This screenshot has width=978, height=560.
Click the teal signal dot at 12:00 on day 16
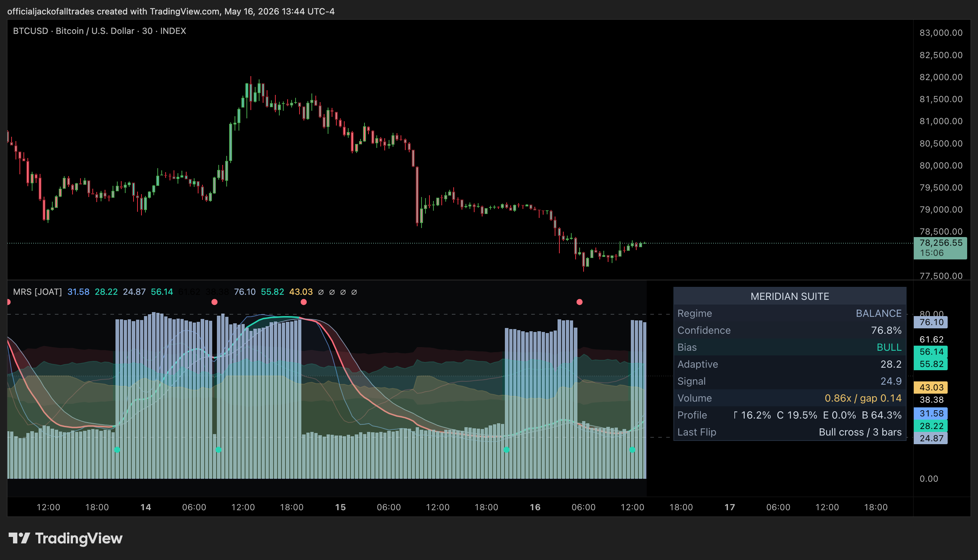click(x=632, y=450)
